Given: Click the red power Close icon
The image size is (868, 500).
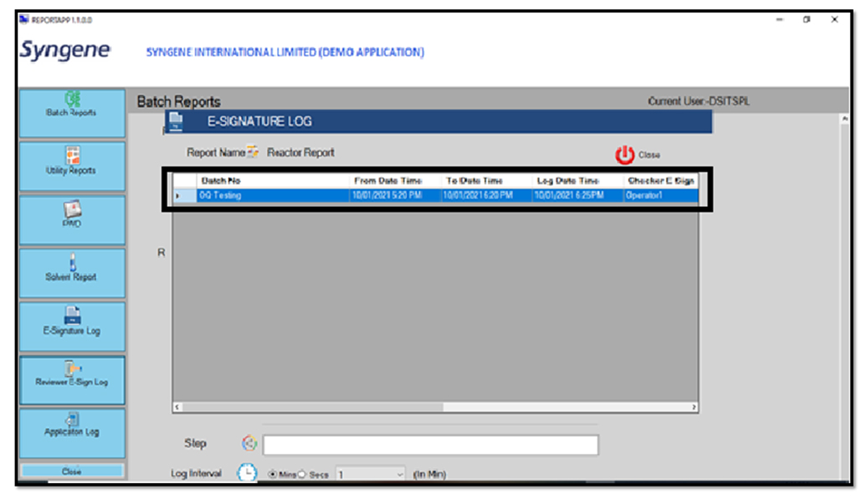Looking at the screenshot, I should tap(625, 155).
